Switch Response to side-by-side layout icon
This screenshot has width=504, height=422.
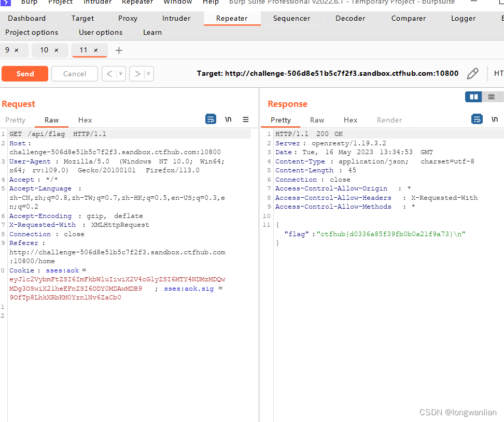pos(472,97)
